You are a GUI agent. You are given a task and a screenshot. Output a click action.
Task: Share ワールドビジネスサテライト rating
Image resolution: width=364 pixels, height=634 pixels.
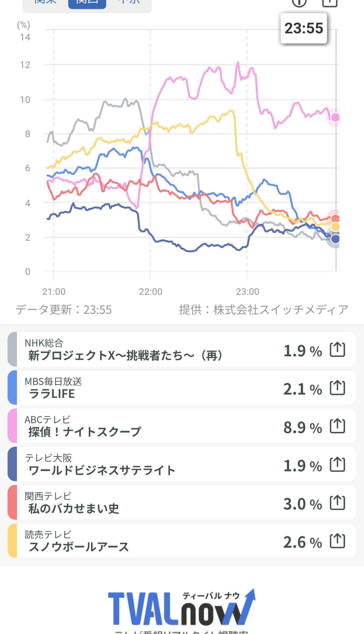[337, 464]
